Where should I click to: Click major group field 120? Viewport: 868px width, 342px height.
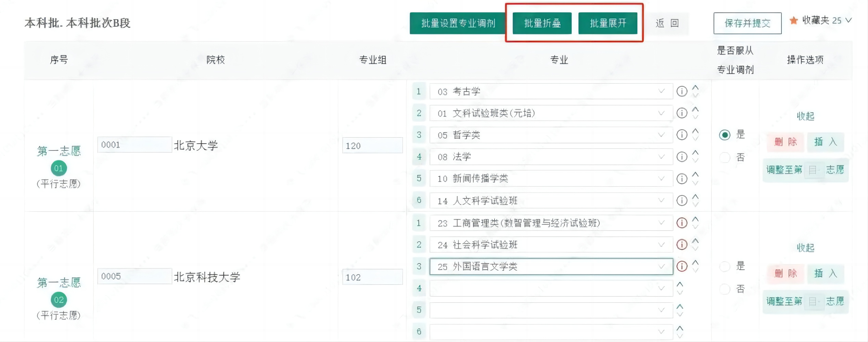point(372,145)
